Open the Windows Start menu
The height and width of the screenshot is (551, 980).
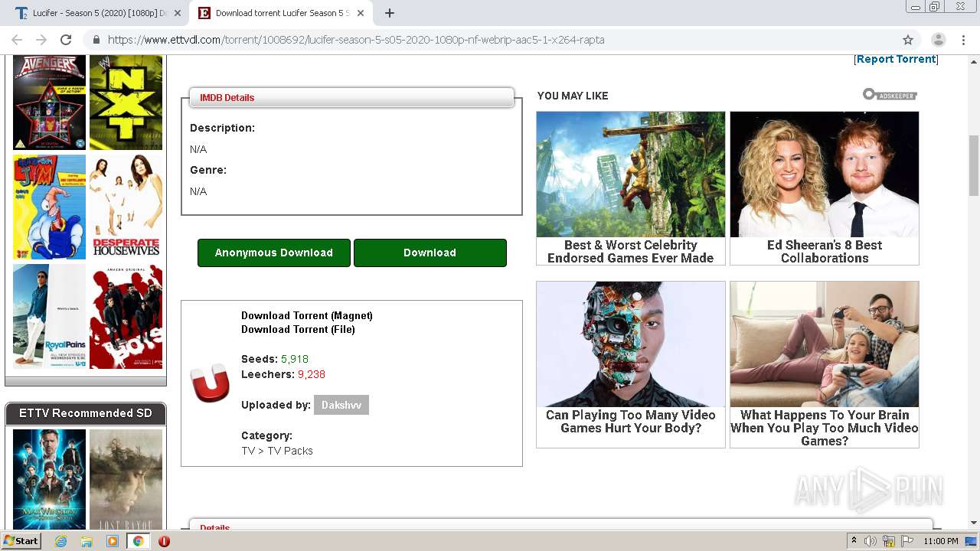pyautogui.click(x=21, y=541)
